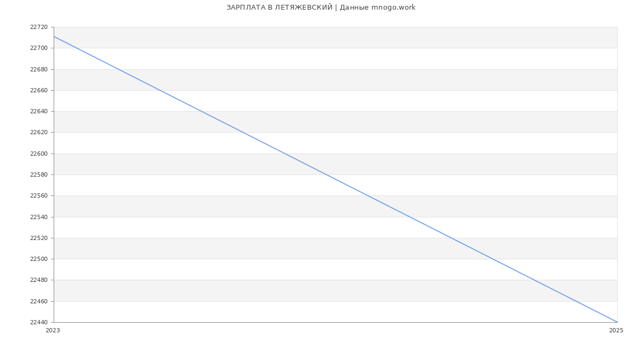Click the 22720 y-axis label
The height and width of the screenshot is (349, 644).
point(39,27)
